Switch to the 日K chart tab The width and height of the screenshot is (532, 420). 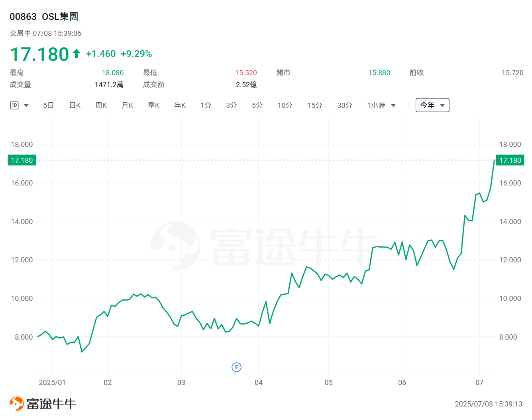[75, 105]
